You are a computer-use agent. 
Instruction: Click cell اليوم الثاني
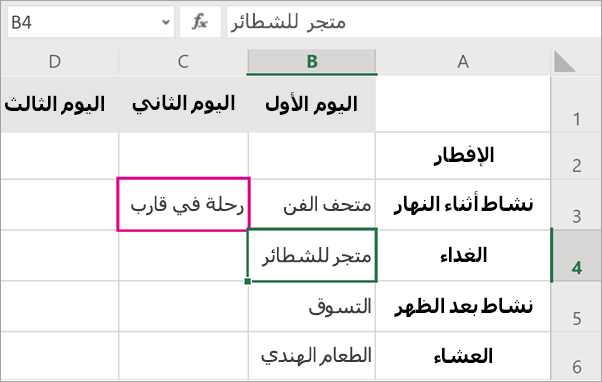pos(184,104)
